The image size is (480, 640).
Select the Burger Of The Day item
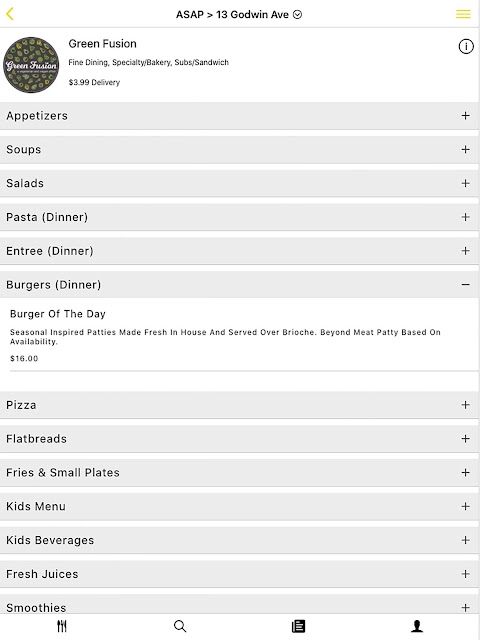click(x=239, y=336)
